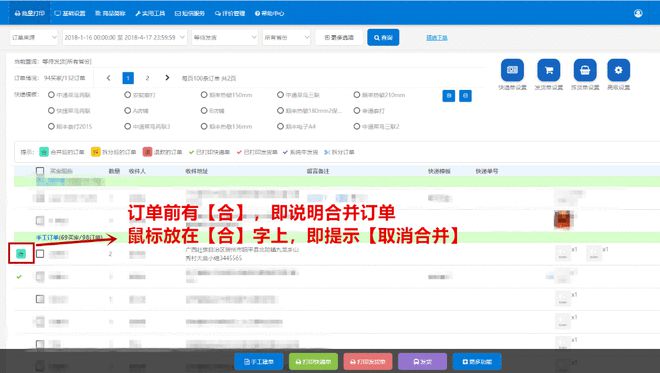Go to the next page arrow
The width and height of the screenshot is (660, 373).
(167, 78)
